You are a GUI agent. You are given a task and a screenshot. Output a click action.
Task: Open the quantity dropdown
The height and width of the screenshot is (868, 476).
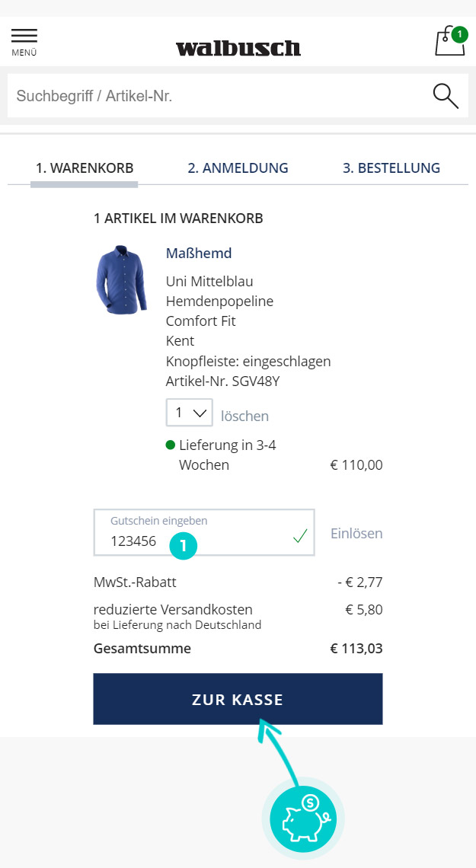click(x=189, y=413)
